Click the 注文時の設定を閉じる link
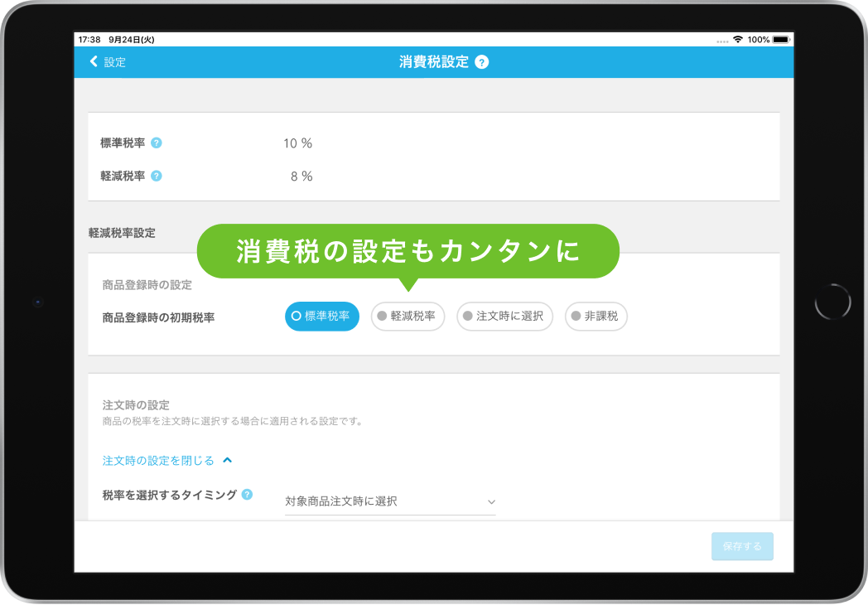This screenshot has height=605, width=868. click(158, 460)
